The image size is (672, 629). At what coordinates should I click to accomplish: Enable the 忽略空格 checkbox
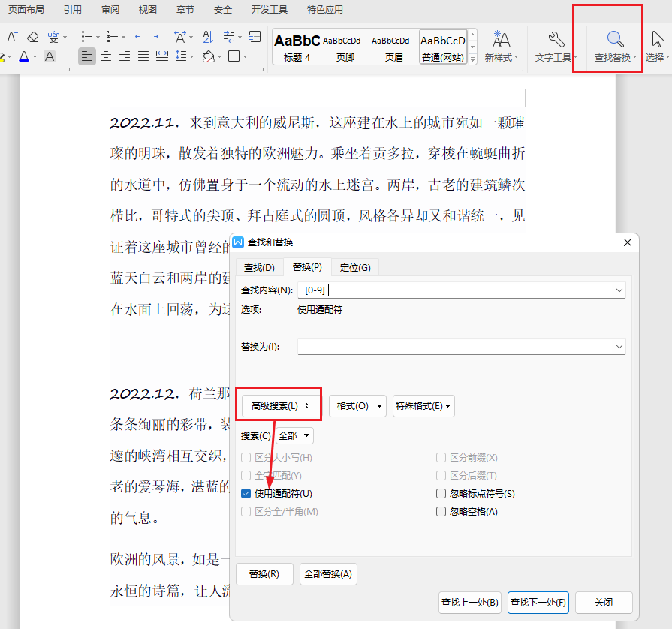(x=441, y=511)
